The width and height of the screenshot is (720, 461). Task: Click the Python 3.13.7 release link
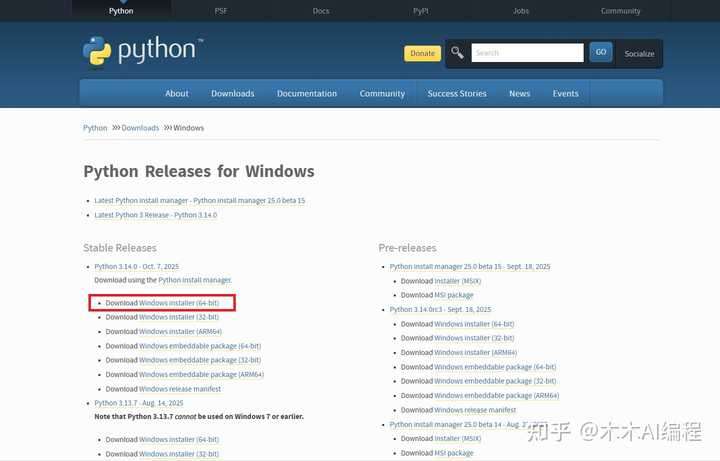(138, 403)
